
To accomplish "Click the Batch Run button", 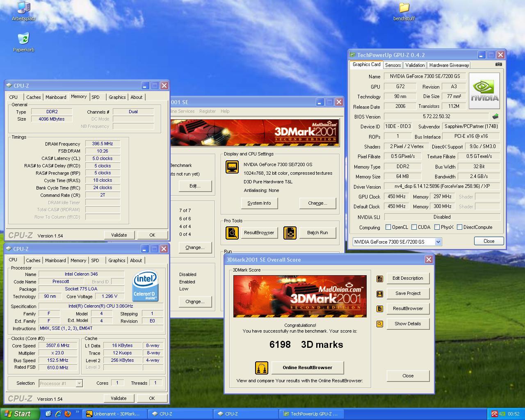I will [317, 233].
